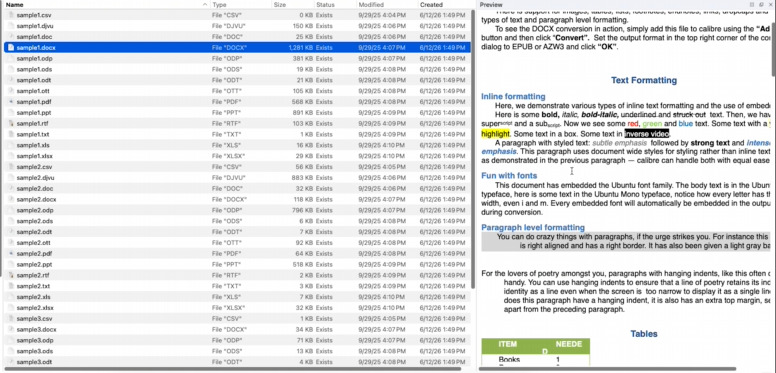Click the file icon beside sample1.xls
Viewport: 776px width, 373px height.
click(x=11, y=145)
